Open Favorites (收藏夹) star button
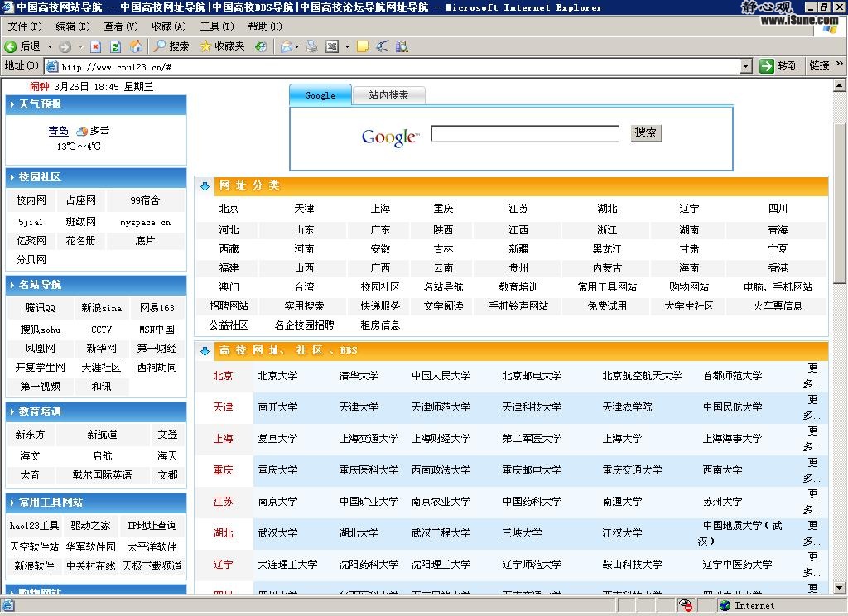This screenshot has width=848, height=616. click(x=222, y=46)
